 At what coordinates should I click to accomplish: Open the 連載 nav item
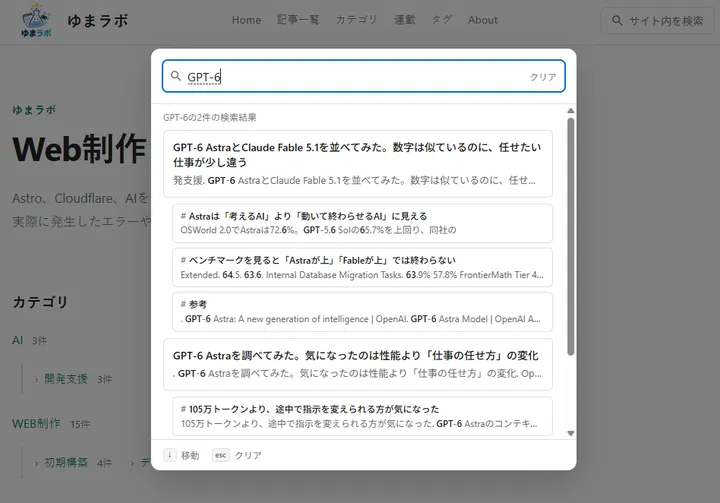point(405,20)
